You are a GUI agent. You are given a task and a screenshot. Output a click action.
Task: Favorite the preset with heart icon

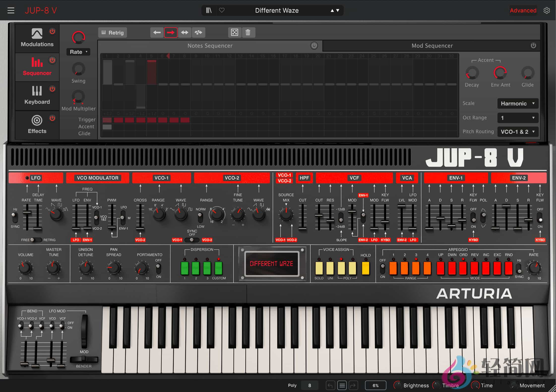click(x=222, y=10)
